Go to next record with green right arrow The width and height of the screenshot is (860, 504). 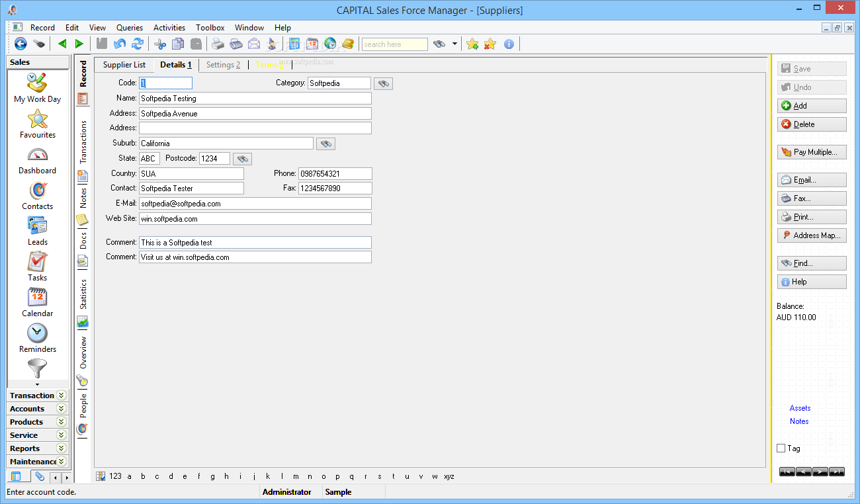tap(79, 44)
